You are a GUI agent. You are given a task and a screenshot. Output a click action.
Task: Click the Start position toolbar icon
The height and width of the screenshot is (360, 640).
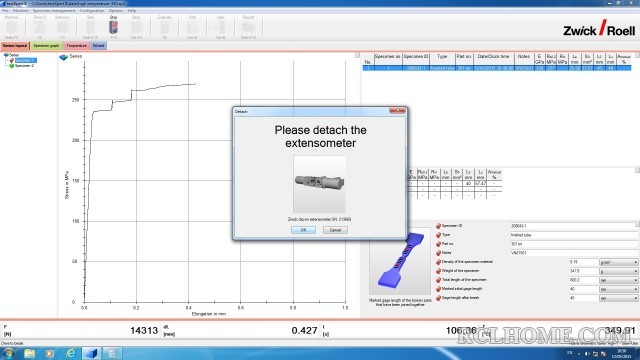(x=62, y=28)
